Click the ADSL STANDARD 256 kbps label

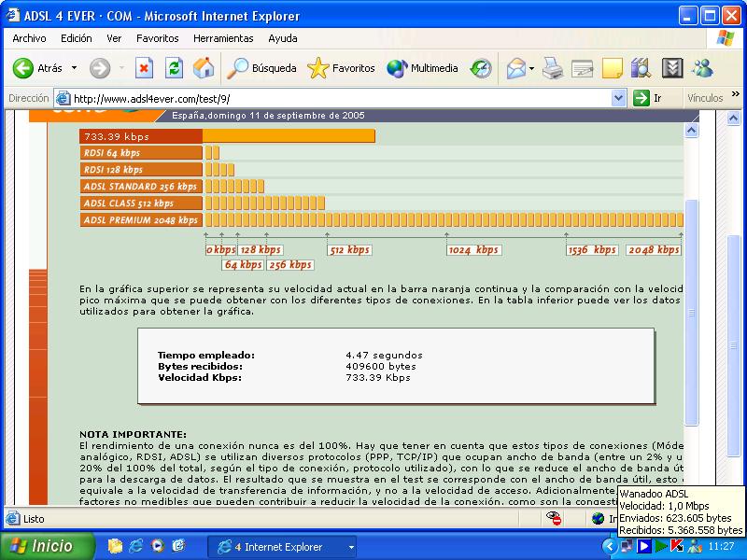pyautogui.click(x=141, y=186)
